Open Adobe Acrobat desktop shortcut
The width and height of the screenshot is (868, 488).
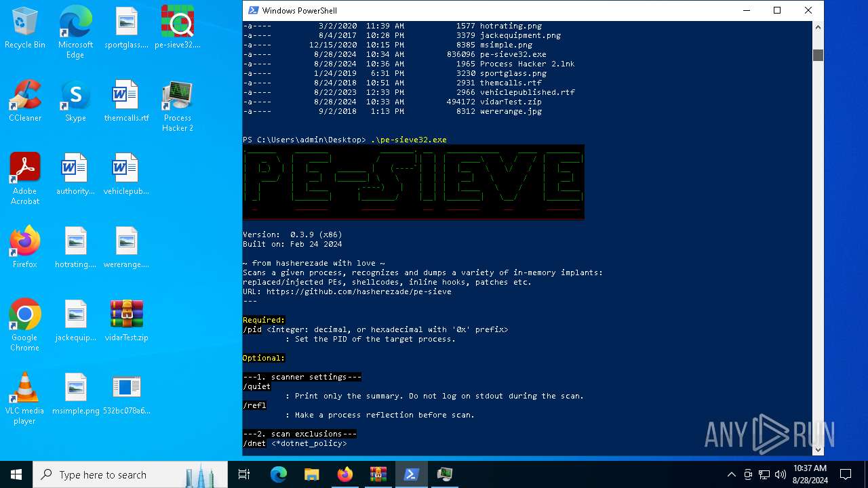(24, 179)
